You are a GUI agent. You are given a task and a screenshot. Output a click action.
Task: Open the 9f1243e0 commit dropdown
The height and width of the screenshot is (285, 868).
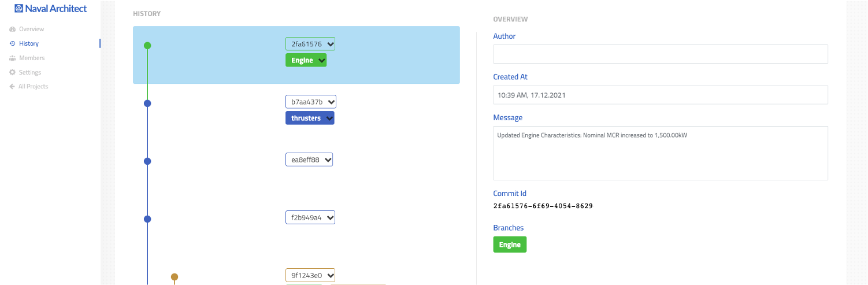(310, 275)
